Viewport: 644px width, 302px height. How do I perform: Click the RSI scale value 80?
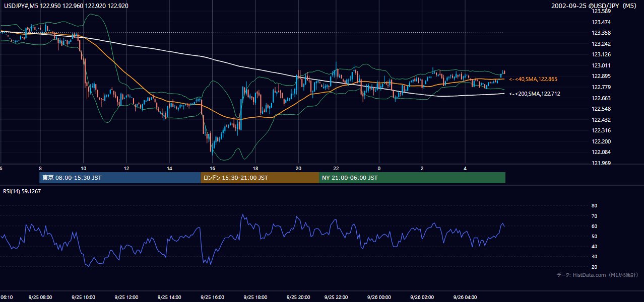594,206
